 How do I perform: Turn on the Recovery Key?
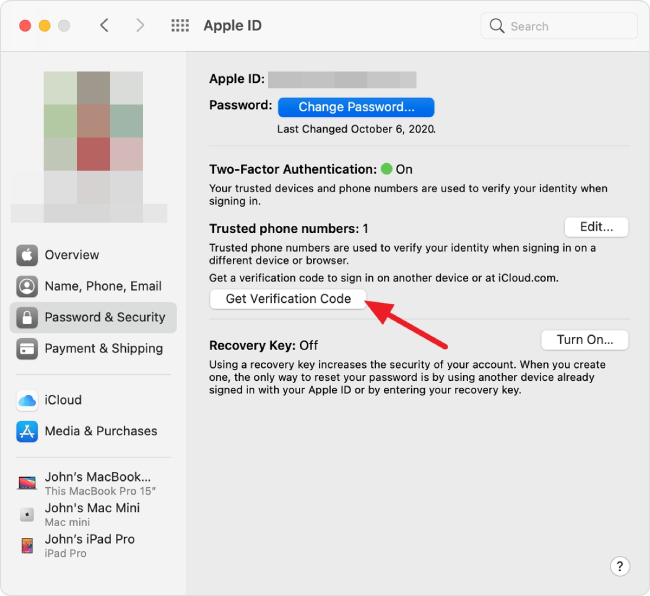tap(584, 340)
